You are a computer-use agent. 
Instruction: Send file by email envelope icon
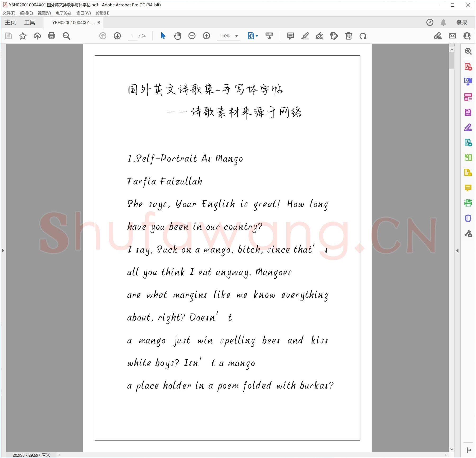point(452,36)
